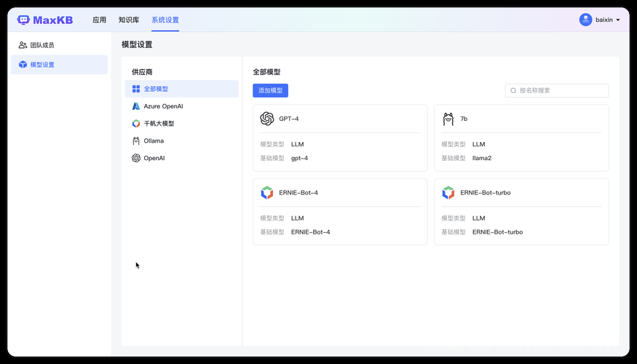Focus the 按名称搜索 search field
The width and height of the screenshot is (637, 364).
557,90
